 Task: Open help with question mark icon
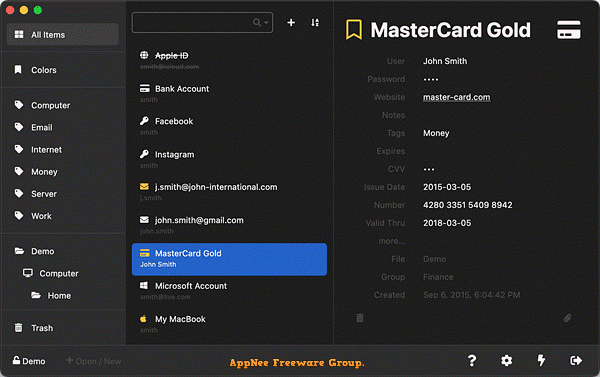click(x=472, y=361)
